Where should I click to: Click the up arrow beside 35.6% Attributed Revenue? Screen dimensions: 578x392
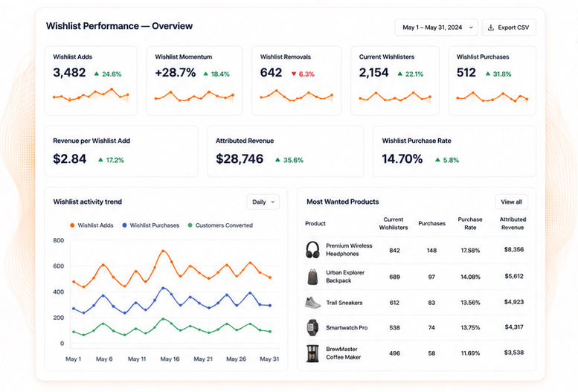pos(278,160)
